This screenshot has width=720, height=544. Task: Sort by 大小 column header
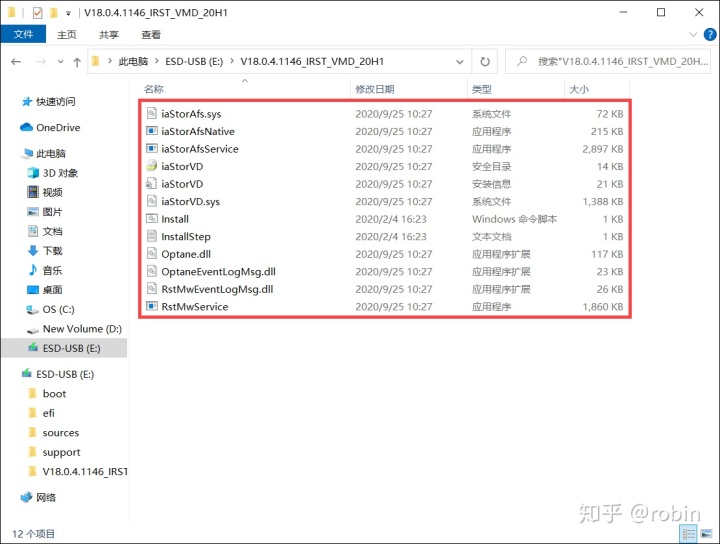(x=579, y=89)
